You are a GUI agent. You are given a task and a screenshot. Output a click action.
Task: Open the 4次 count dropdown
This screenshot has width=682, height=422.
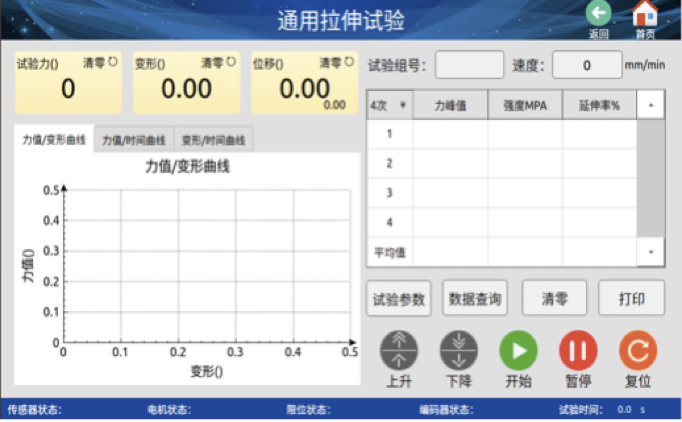[390, 104]
